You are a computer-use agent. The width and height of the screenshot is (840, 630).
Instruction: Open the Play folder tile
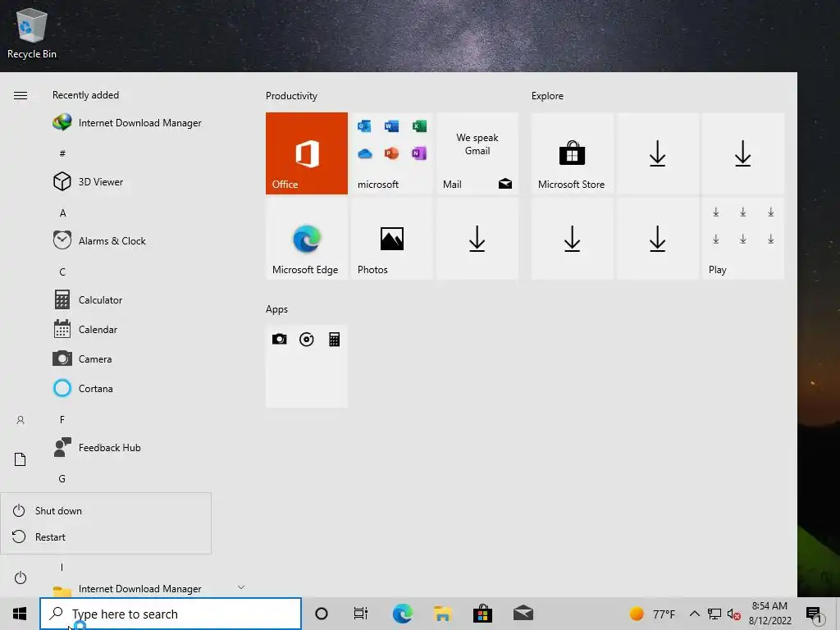[x=743, y=239]
